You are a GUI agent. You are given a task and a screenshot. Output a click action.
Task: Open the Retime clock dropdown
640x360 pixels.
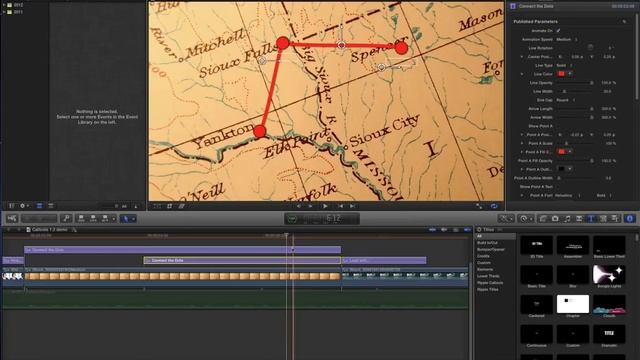click(x=525, y=219)
